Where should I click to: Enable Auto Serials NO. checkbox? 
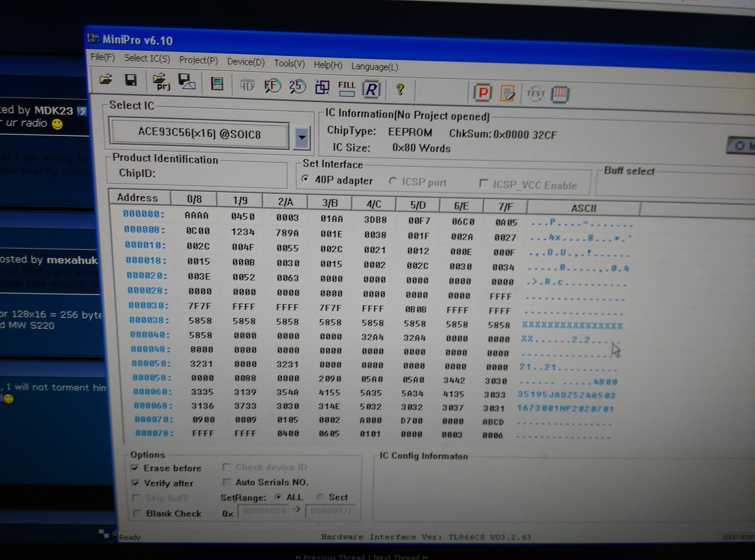226,482
